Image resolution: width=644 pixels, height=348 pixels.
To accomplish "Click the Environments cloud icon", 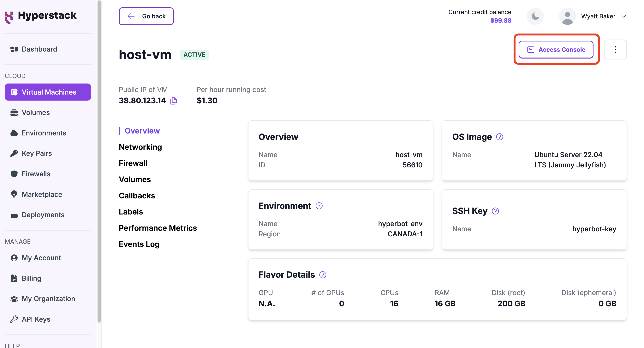I will [x=14, y=133].
